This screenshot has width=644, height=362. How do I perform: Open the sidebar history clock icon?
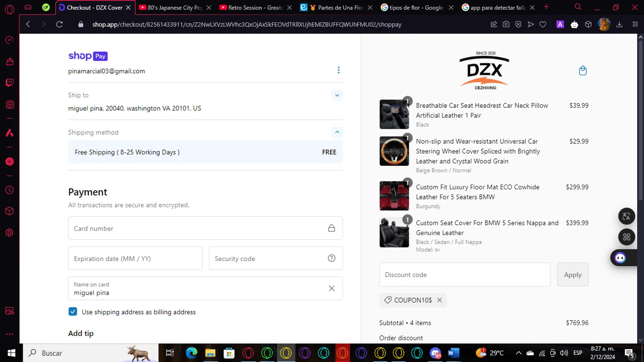click(9, 190)
